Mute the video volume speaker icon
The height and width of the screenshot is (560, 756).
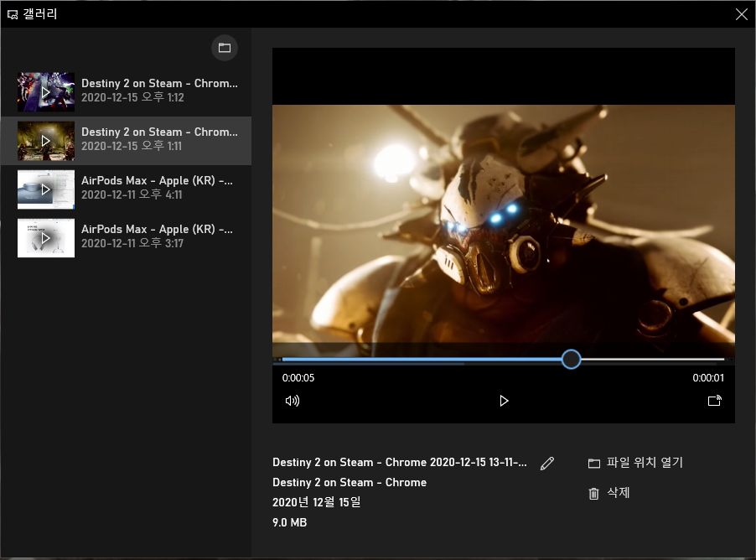coord(293,401)
